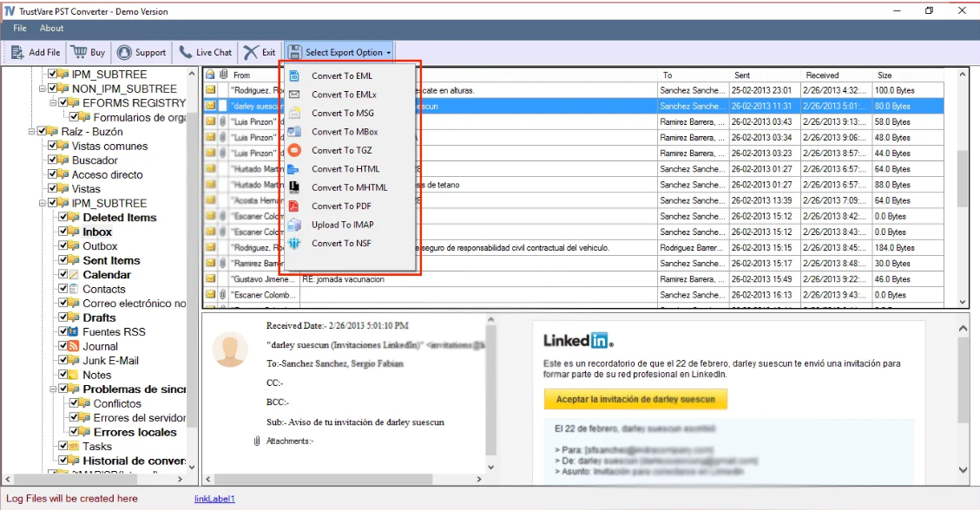This screenshot has height=510, width=980.
Task: Open the About menu
Action: tap(52, 28)
